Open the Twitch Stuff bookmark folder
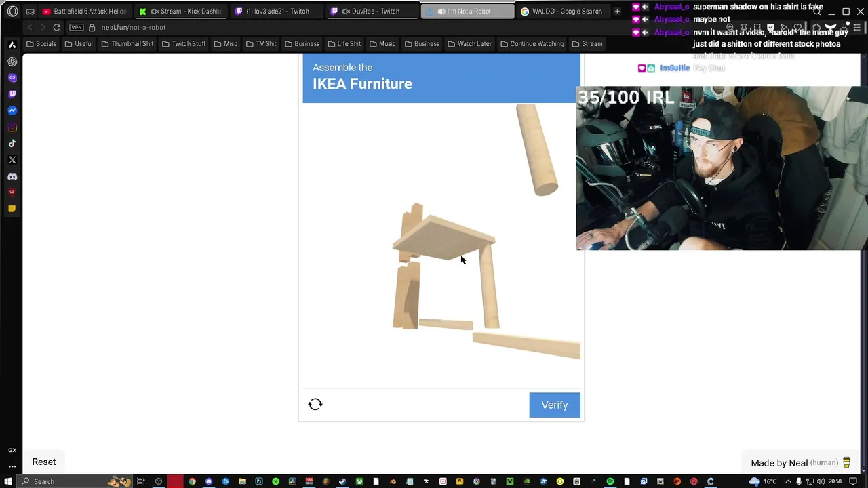The image size is (868, 488). [x=184, y=43]
